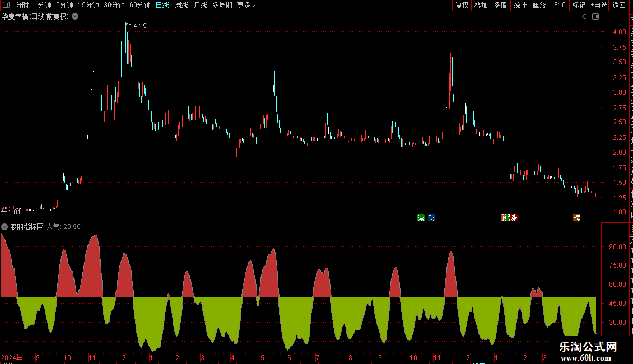Open dropdown beside 华夏幸福 title
The image size is (633, 364).
pyautogui.click(x=75, y=17)
